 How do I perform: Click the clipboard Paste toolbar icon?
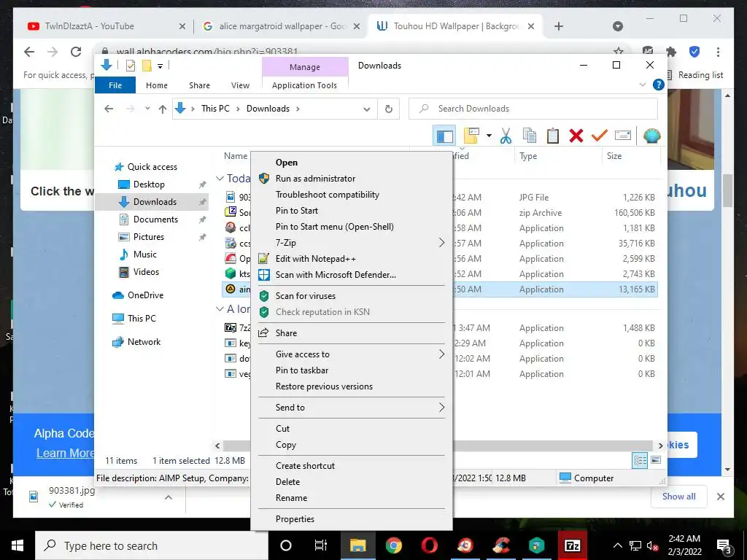(553, 136)
